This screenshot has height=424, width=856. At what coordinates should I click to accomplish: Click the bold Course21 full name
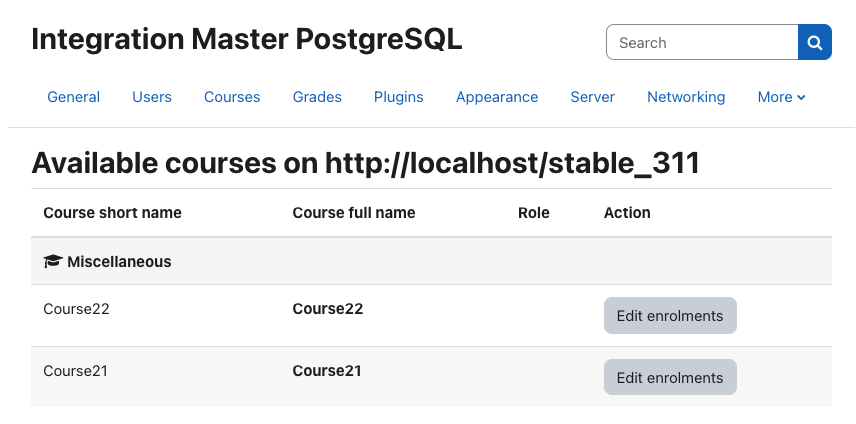[327, 371]
